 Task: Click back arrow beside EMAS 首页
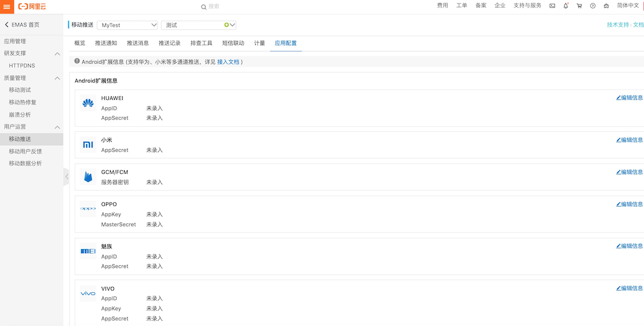click(6, 25)
